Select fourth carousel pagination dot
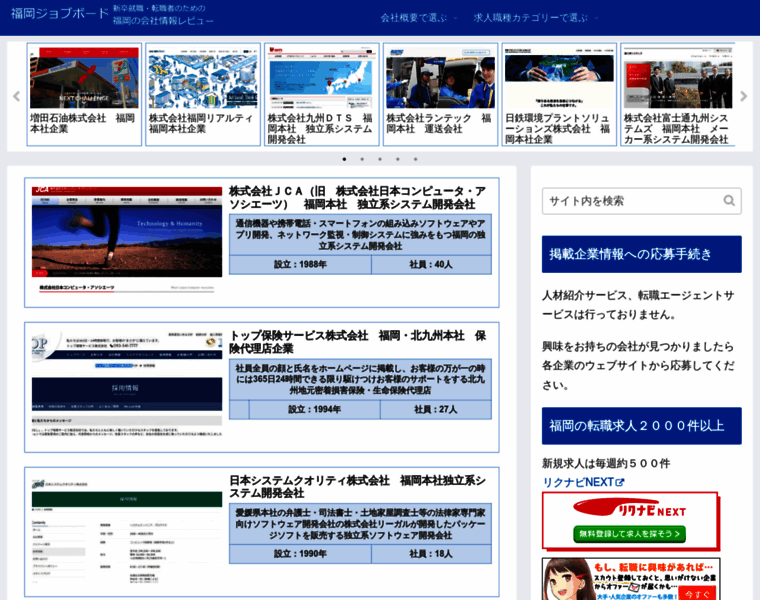The height and width of the screenshot is (600, 760). (397, 159)
